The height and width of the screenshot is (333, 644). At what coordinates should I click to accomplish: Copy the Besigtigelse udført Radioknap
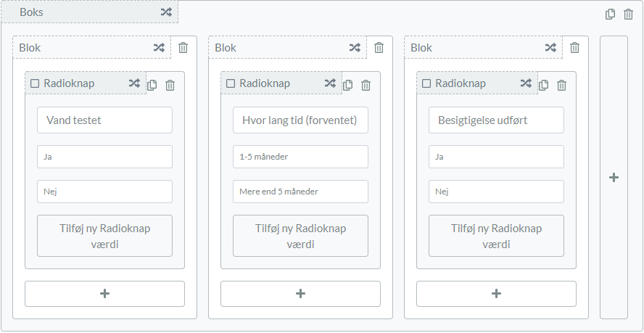pos(544,85)
